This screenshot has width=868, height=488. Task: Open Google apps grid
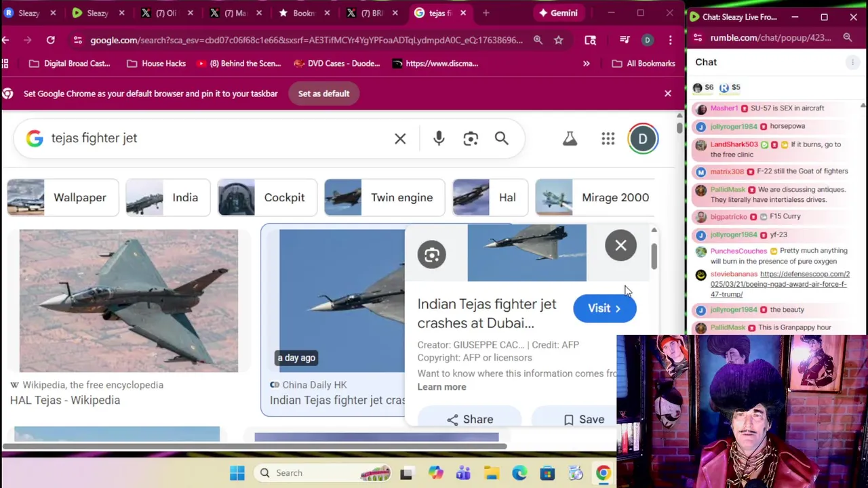point(608,138)
